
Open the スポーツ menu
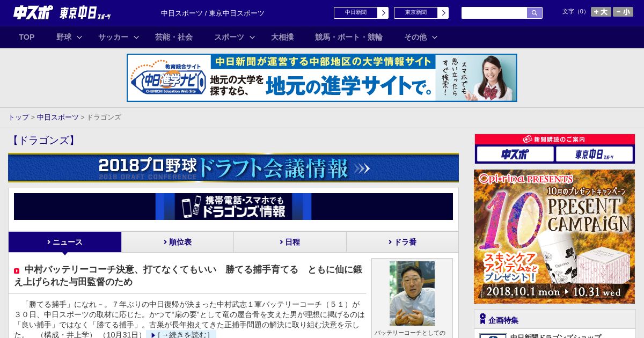tap(229, 37)
